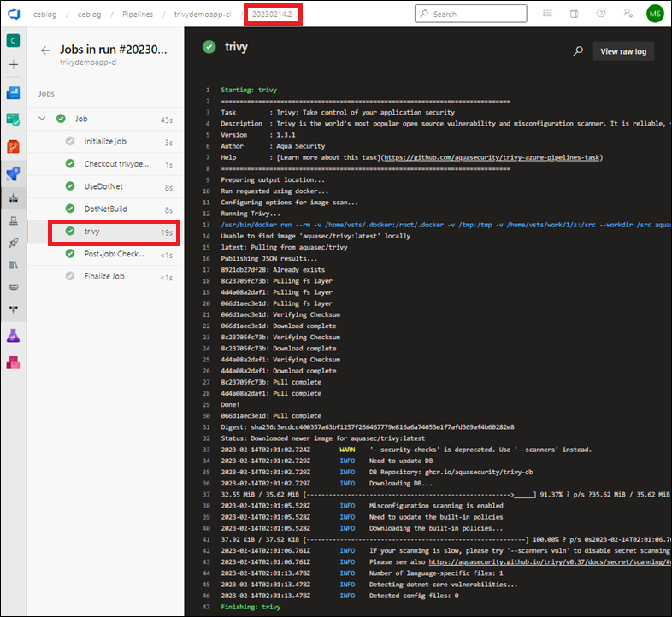Open the Azure DevOps home logo
The width and height of the screenshot is (672, 617).
click(x=13, y=14)
